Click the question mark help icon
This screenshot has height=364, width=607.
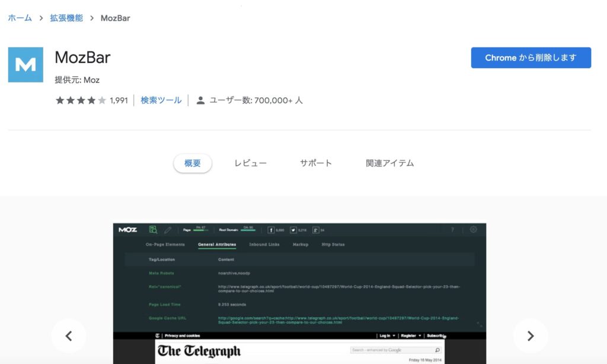(452, 230)
